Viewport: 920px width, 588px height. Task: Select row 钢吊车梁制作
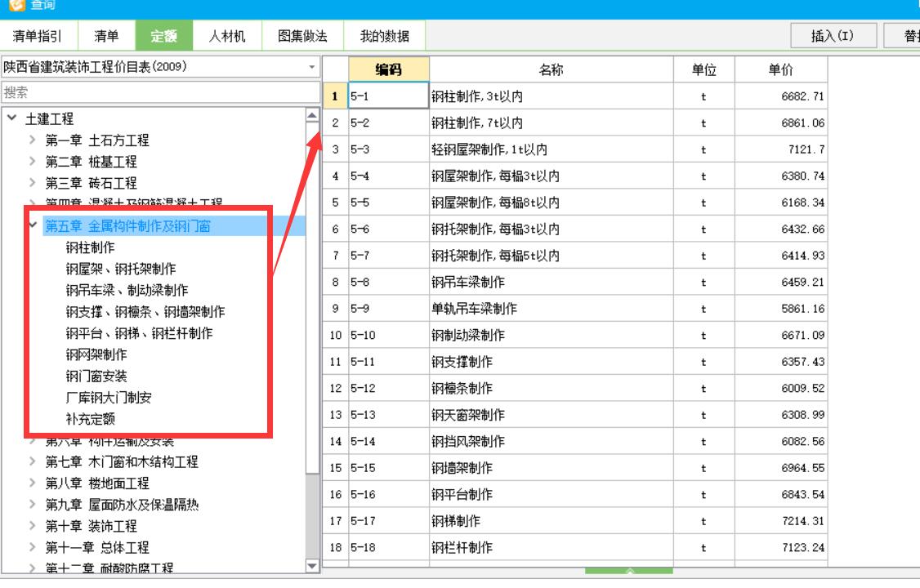(x=575, y=282)
